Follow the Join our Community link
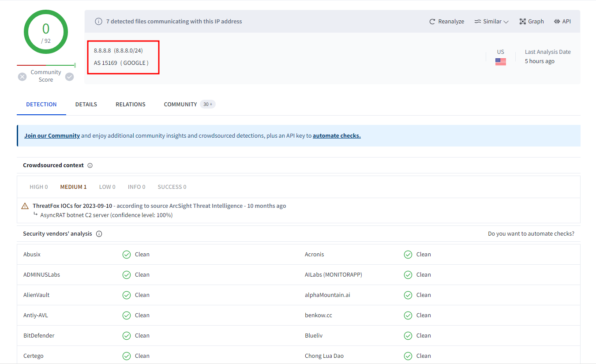The width and height of the screenshot is (596, 364). [x=52, y=135]
